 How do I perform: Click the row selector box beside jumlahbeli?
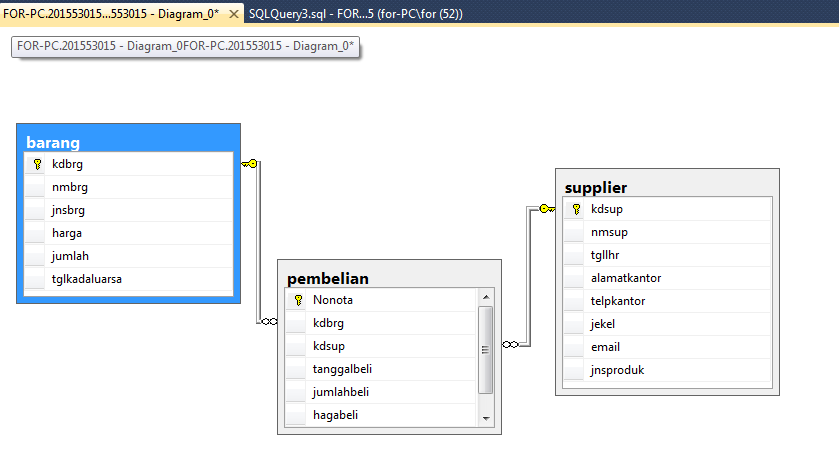tap(296, 392)
